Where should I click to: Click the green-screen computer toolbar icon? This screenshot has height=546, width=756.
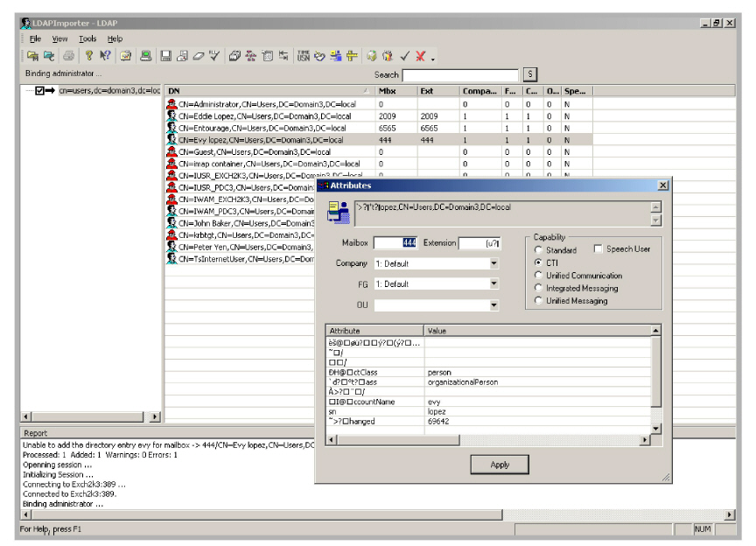145,56
